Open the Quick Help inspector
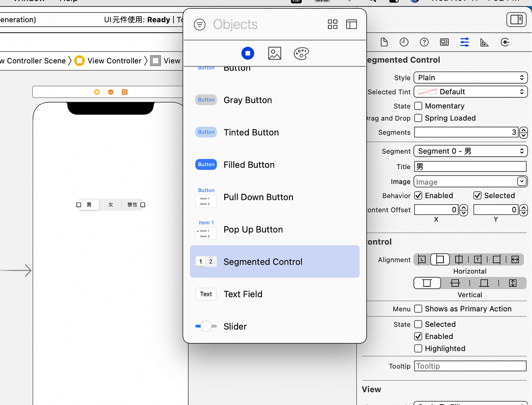This screenshot has width=532, height=405. pyautogui.click(x=424, y=42)
